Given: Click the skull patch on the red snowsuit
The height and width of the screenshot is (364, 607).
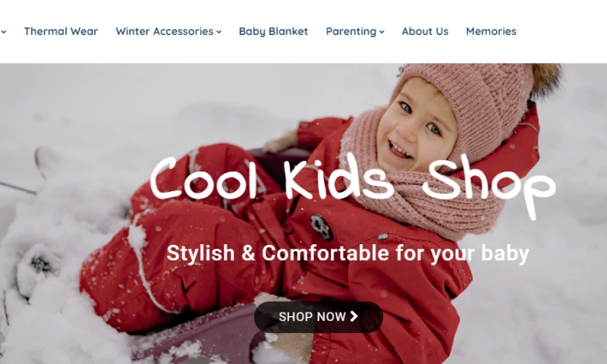Looking at the screenshot, I should (x=321, y=227).
